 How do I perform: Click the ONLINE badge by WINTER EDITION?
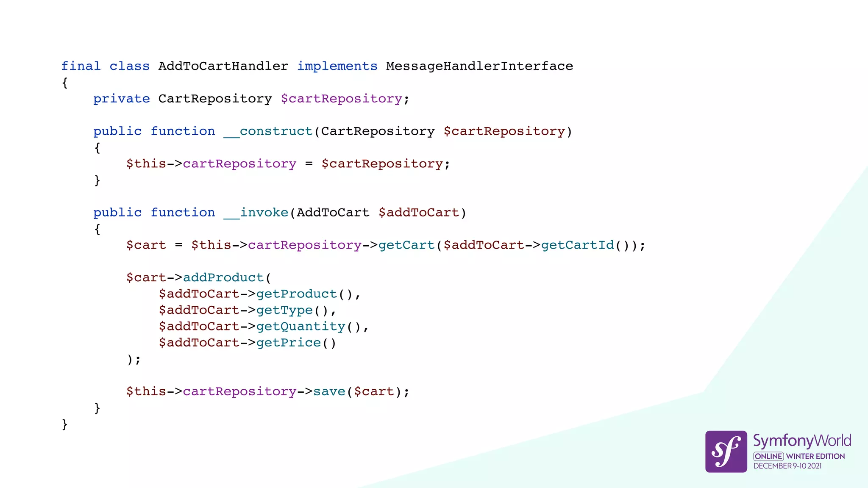768,456
